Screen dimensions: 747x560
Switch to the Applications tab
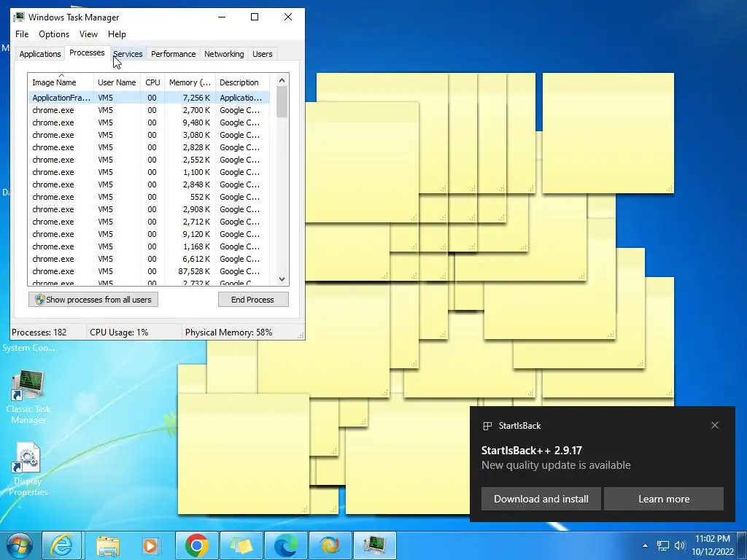click(40, 54)
